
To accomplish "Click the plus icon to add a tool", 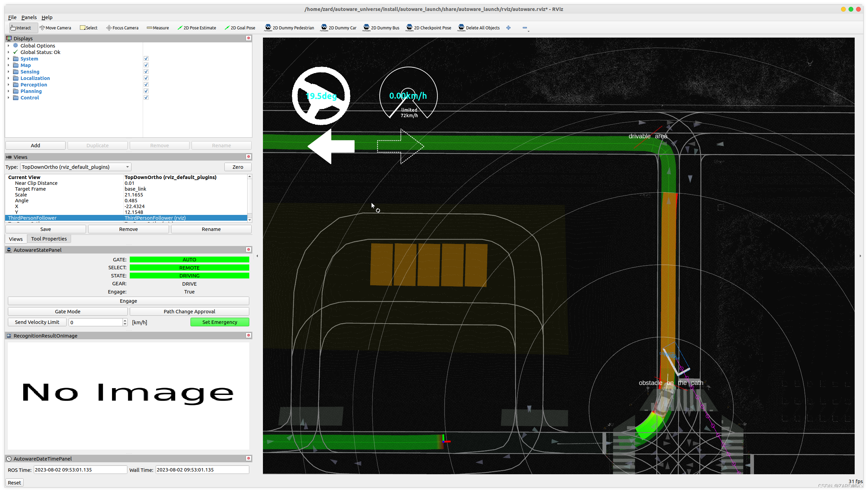I will 508,28.
